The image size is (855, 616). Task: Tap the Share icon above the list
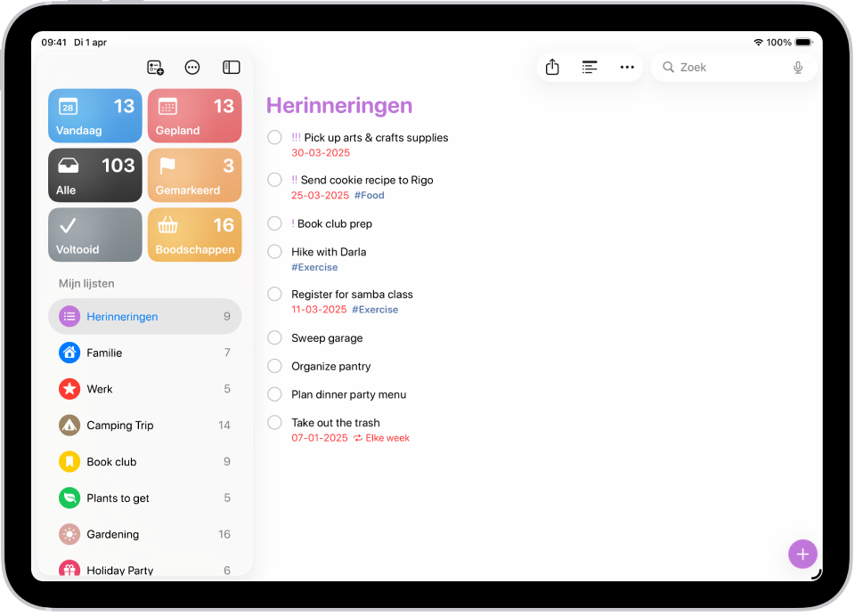click(552, 67)
